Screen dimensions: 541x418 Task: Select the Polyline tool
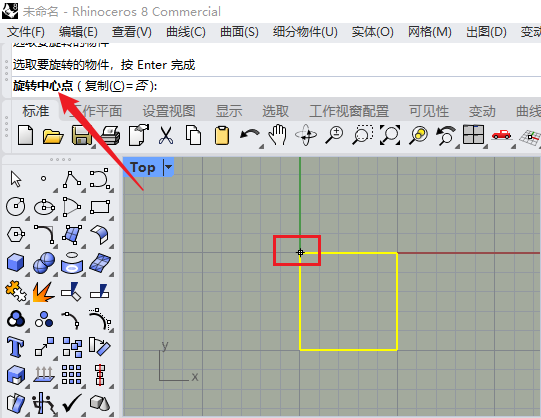[x=72, y=179]
